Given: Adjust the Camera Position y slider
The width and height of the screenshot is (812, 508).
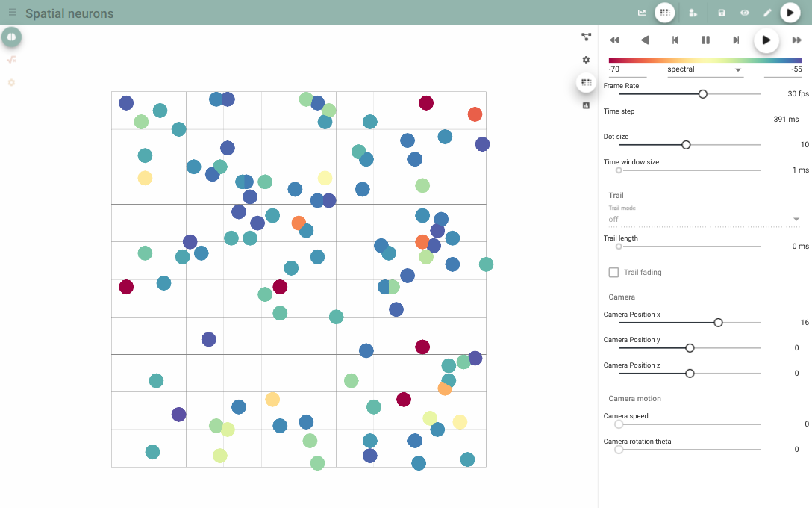Looking at the screenshot, I should click(690, 348).
